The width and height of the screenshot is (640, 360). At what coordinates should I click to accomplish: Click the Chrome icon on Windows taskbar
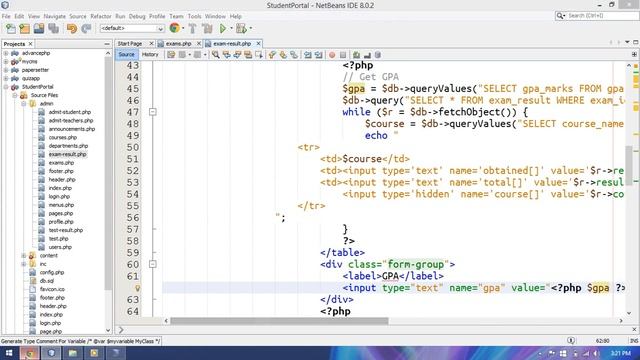[30, 353]
